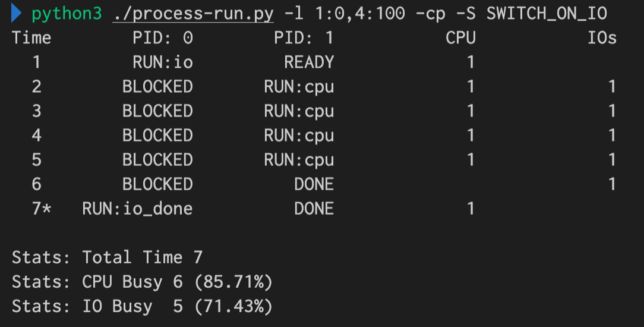This screenshot has height=327, width=644.
Task: Click the PID: 0 column header
Action: (x=163, y=38)
